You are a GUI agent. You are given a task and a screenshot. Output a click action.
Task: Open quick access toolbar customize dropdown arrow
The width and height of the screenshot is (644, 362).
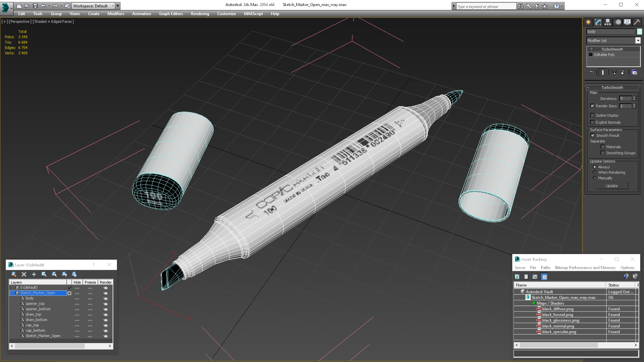tap(117, 6)
